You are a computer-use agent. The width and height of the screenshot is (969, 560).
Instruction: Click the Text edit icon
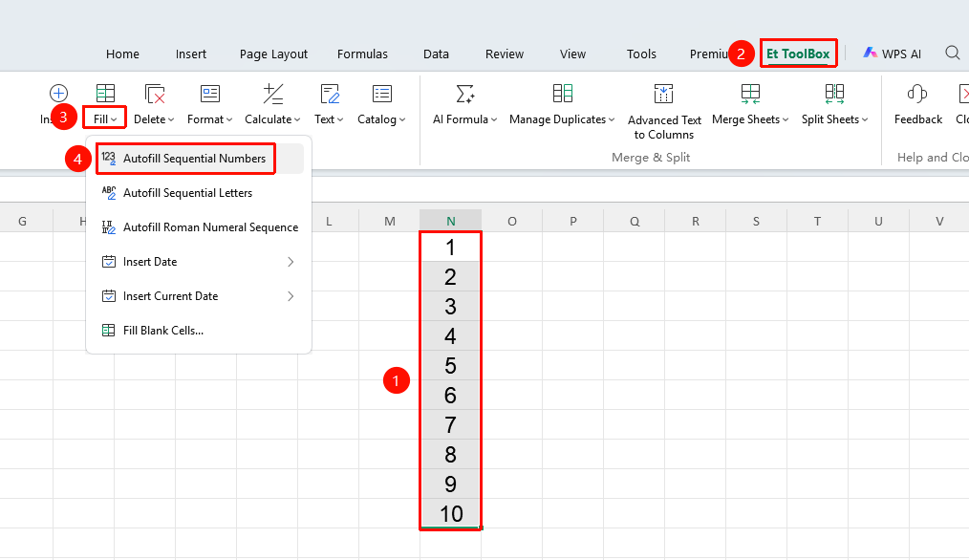point(330,94)
